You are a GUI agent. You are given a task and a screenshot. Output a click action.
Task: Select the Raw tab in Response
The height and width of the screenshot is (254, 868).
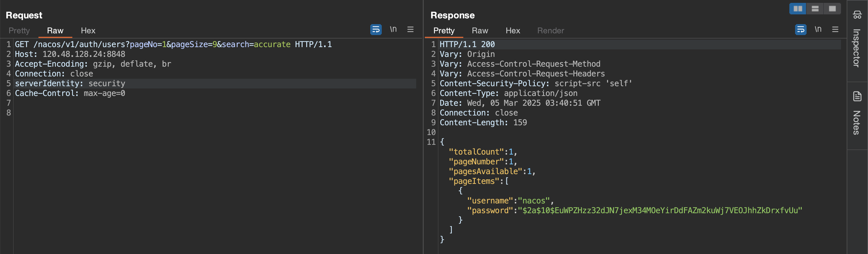pyautogui.click(x=480, y=31)
